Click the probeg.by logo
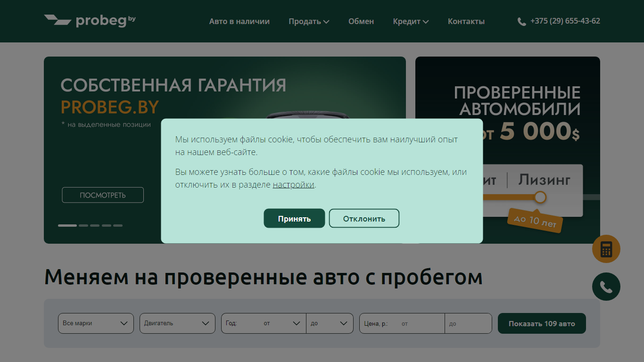The width and height of the screenshot is (644, 362). [90, 21]
